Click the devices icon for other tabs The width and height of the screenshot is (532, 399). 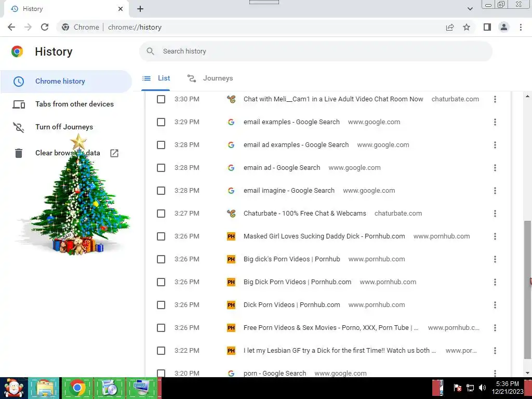click(x=19, y=104)
